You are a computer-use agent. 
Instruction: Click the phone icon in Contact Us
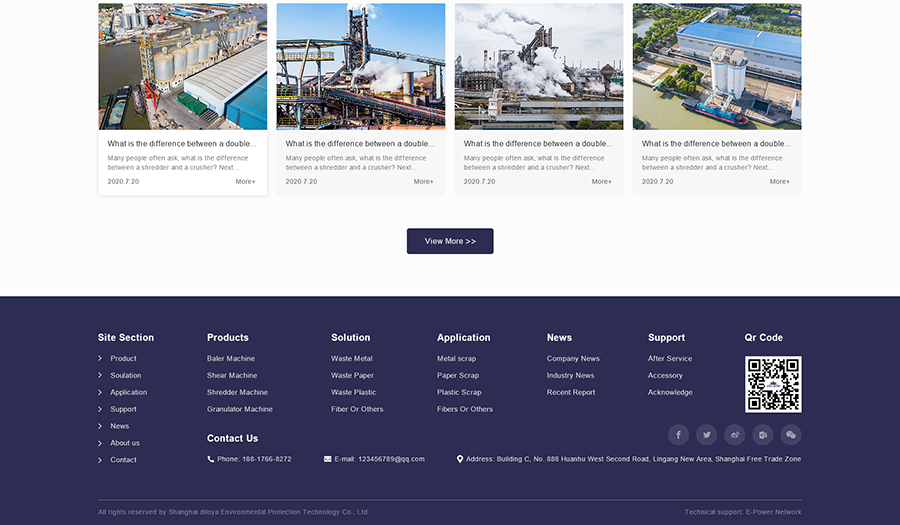(x=211, y=459)
